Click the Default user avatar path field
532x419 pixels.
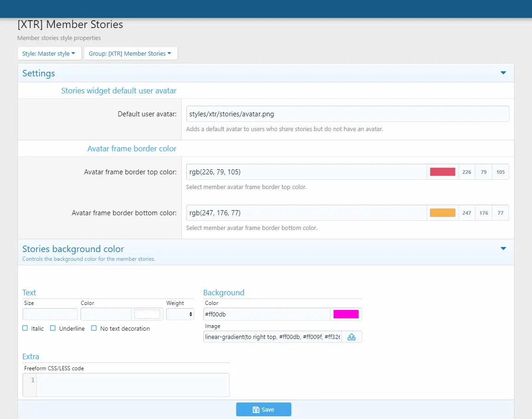point(347,114)
